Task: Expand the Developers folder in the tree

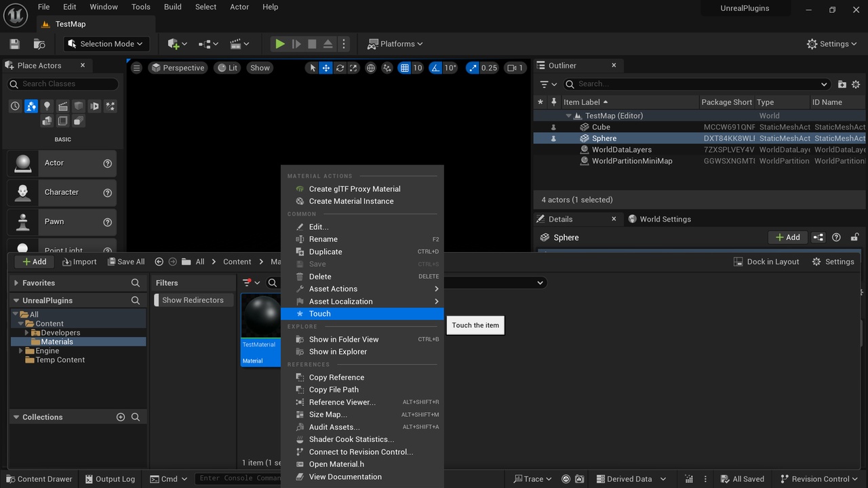Action: pos(27,333)
